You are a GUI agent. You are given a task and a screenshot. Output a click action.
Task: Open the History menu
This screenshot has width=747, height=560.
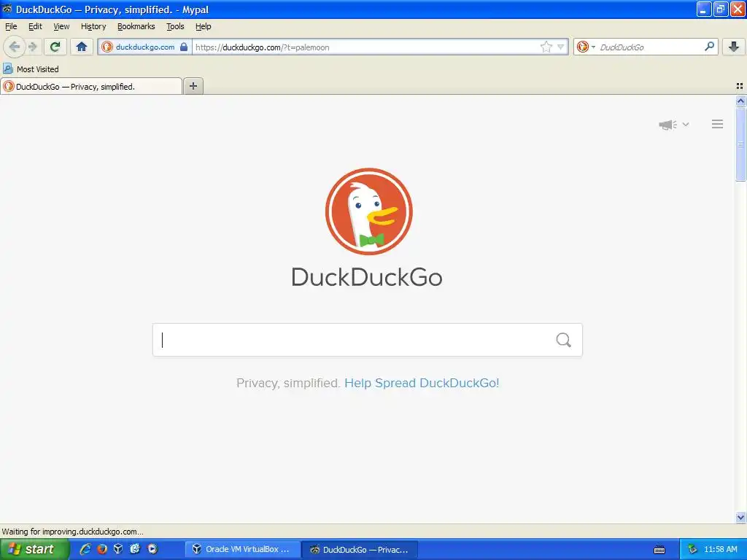tap(93, 26)
